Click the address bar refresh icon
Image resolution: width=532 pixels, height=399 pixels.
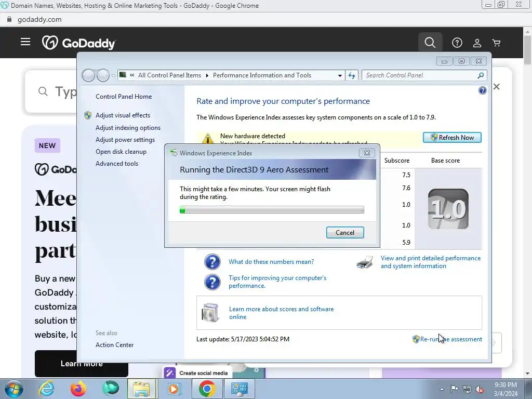click(x=352, y=75)
